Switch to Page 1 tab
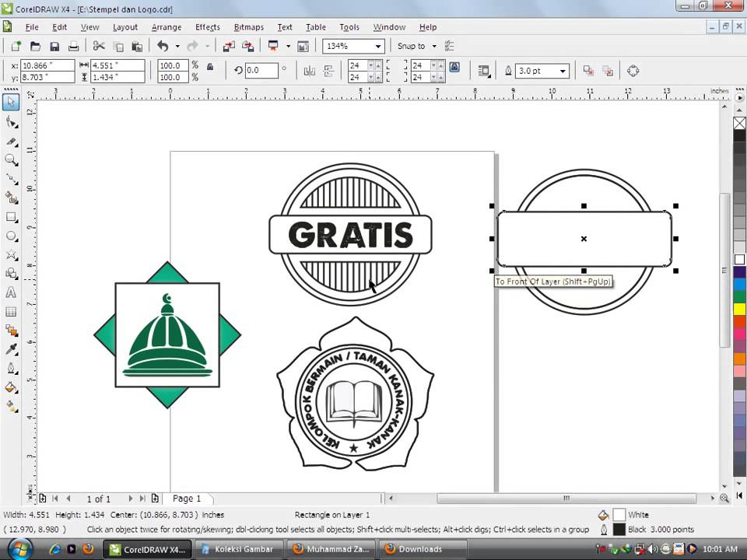Image resolution: width=747 pixels, height=560 pixels. (187, 499)
